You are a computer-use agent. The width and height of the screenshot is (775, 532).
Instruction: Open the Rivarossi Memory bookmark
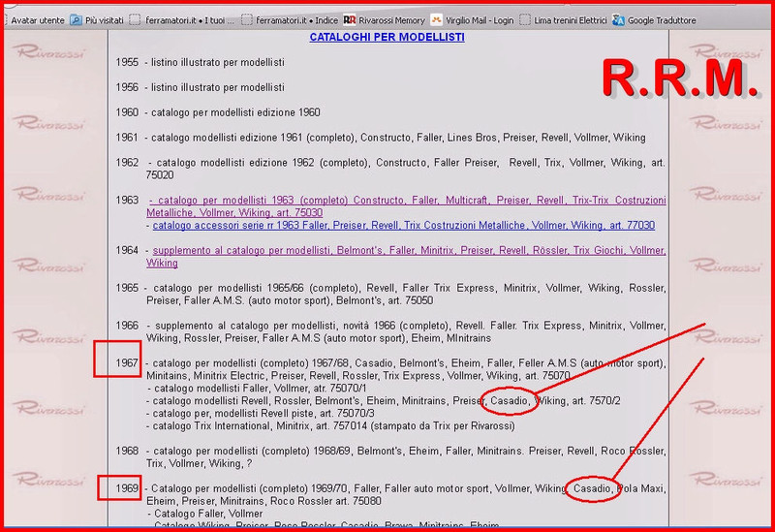tap(391, 20)
